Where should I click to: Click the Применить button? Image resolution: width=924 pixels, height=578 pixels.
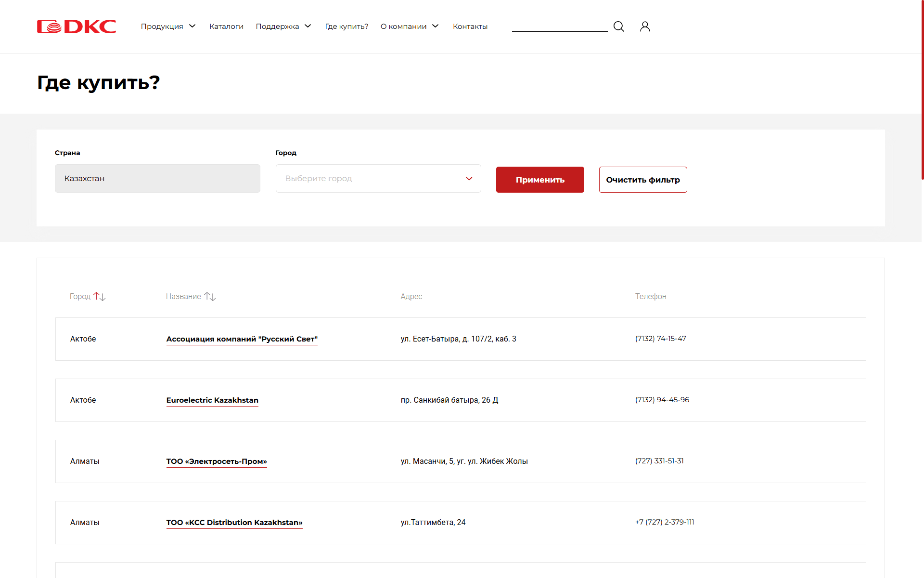click(540, 180)
